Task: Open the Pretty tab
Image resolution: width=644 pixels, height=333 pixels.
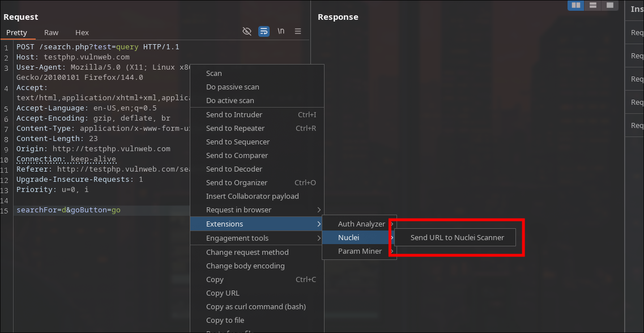Action: (x=16, y=33)
